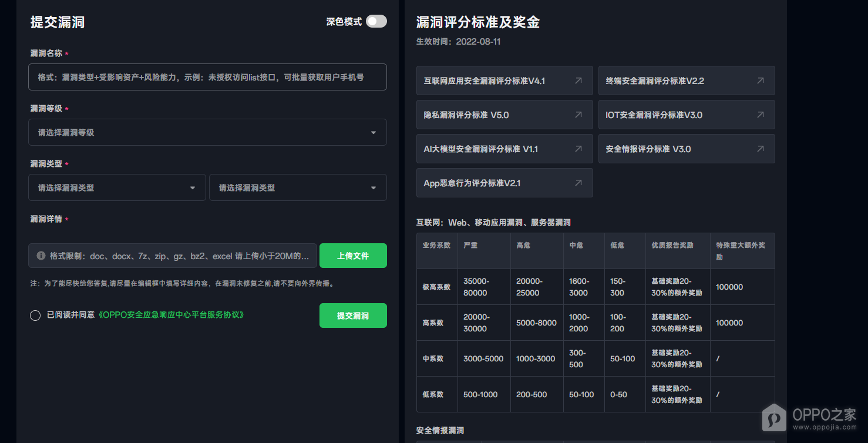Focus the 漏洞名称 name input field
868x443 pixels.
tap(207, 77)
